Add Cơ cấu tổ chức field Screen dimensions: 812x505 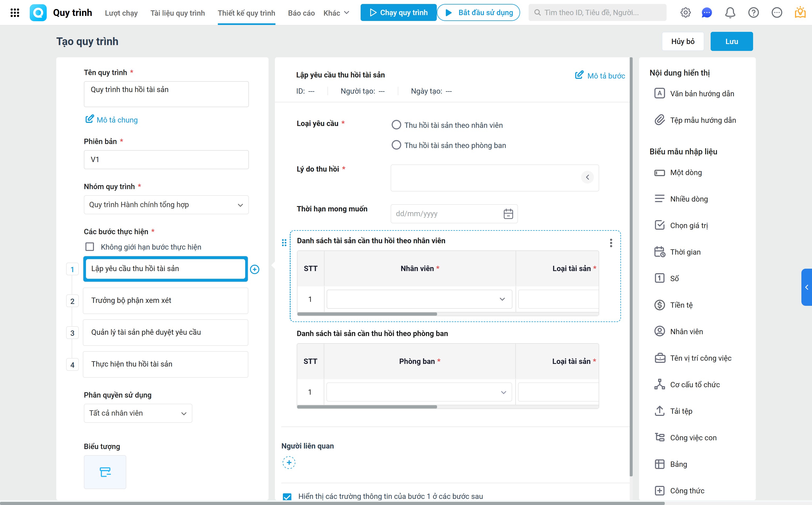(x=687, y=385)
